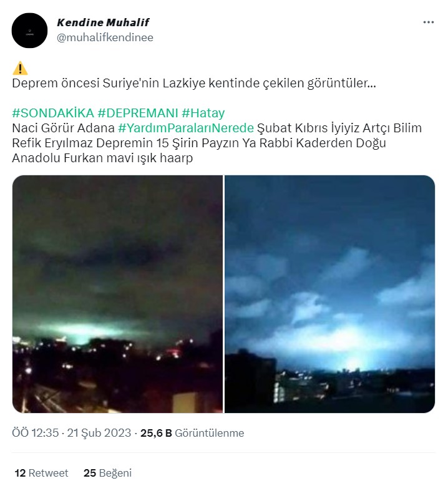The image size is (448, 486).
Task: Open the tweet timestamp ÖÖ 12:35
Action: (36, 433)
